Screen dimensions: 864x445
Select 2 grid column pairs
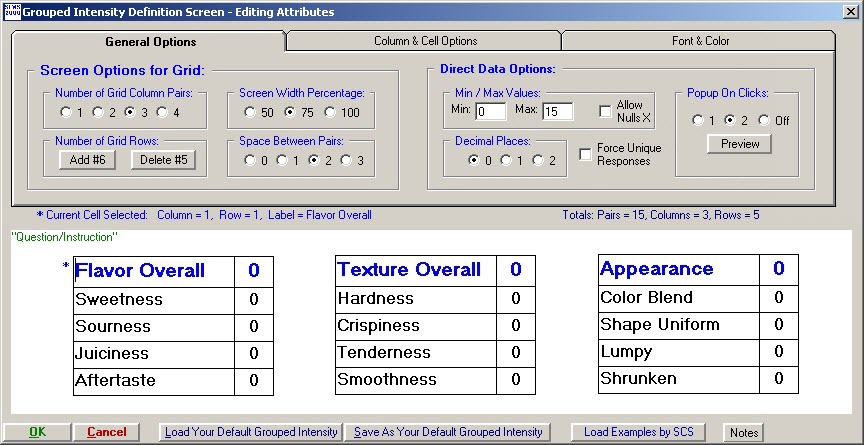[98, 112]
